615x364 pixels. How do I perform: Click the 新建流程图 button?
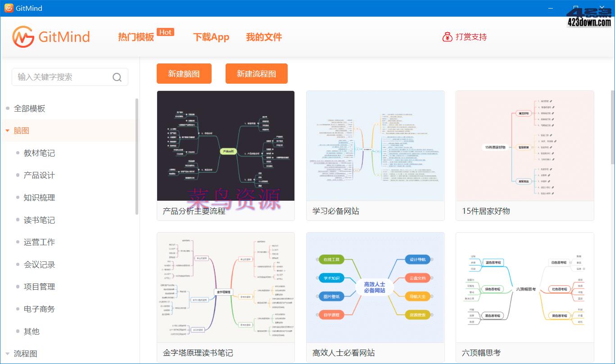click(x=256, y=73)
